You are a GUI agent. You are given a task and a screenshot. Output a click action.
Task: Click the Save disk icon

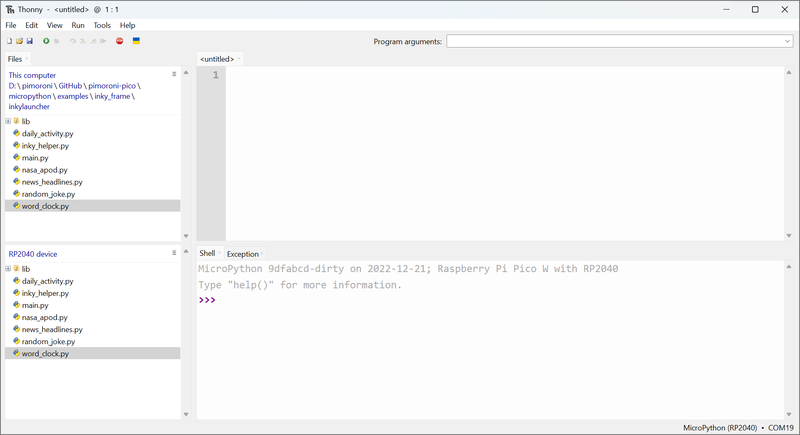pyautogui.click(x=30, y=41)
